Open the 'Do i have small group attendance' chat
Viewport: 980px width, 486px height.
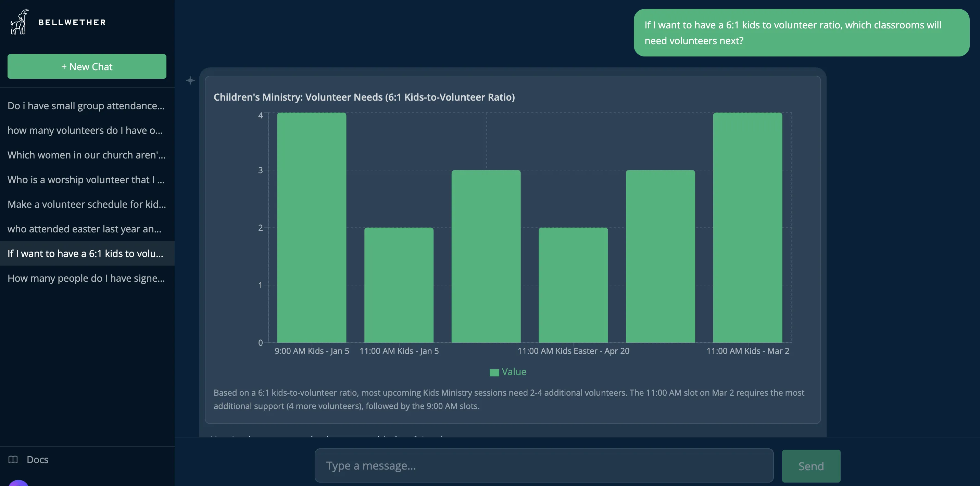(86, 106)
